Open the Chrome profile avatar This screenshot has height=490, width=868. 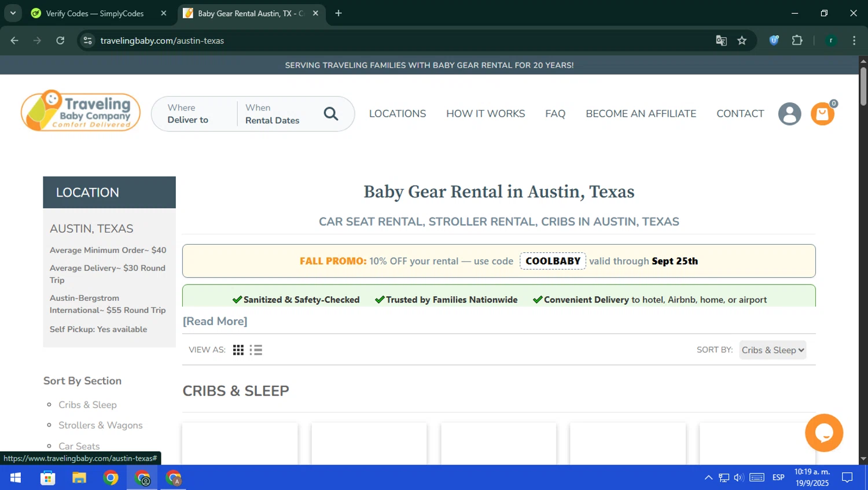(x=831, y=40)
